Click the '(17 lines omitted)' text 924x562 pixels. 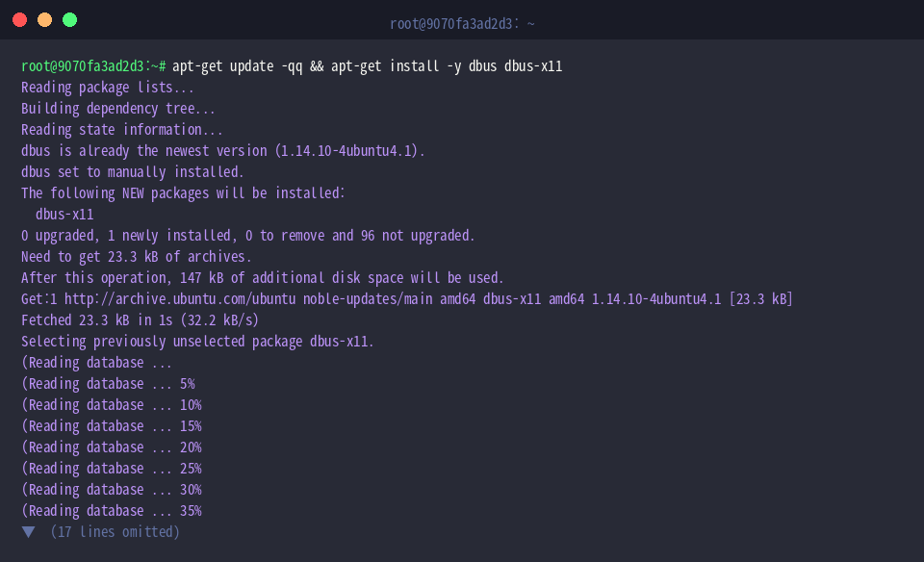coord(115,532)
